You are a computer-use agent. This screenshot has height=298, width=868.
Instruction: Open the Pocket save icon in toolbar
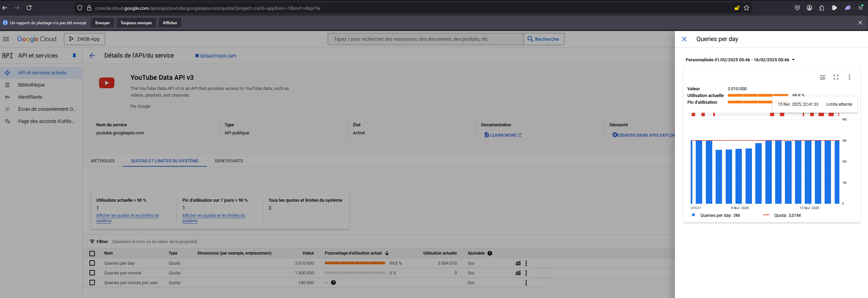[x=797, y=8]
